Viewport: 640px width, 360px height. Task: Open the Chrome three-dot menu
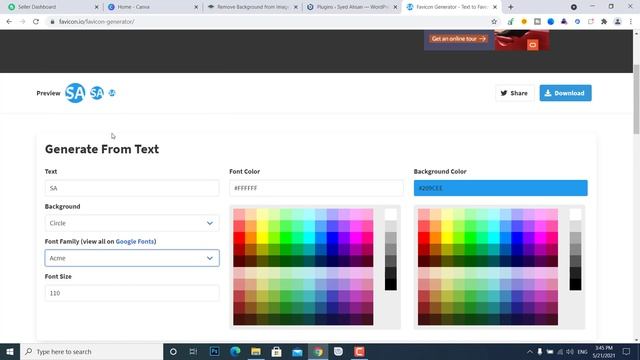[x=631, y=22]
